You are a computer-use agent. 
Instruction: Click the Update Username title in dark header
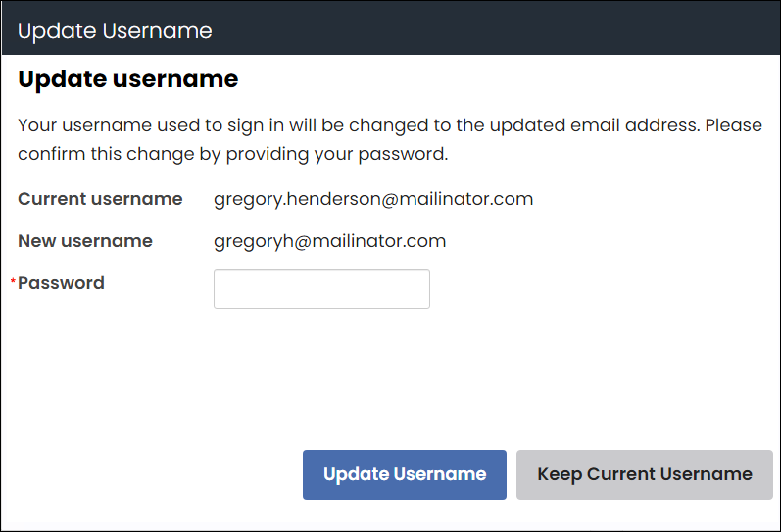(115, 30)
